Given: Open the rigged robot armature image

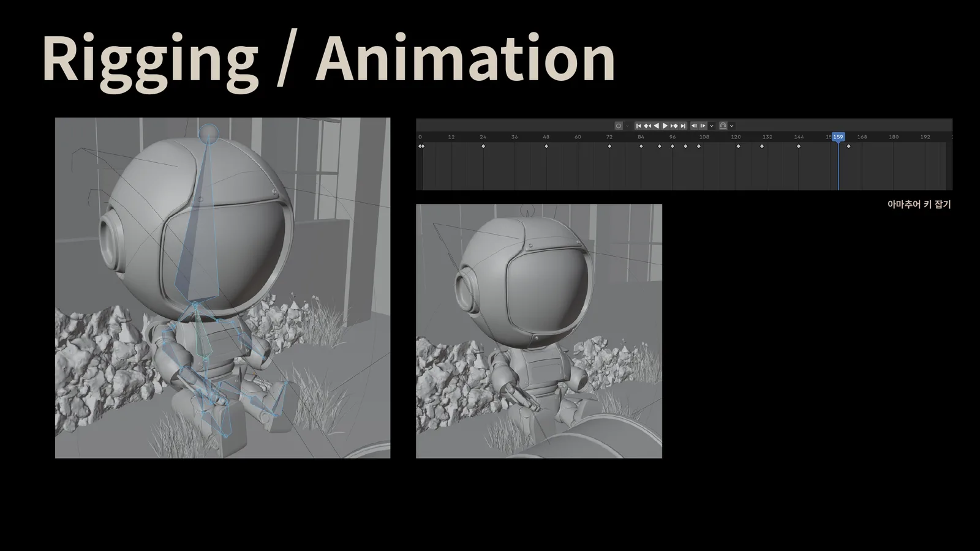Looking at the screenshot, I should pyautogui.click(x=223, y=288).
